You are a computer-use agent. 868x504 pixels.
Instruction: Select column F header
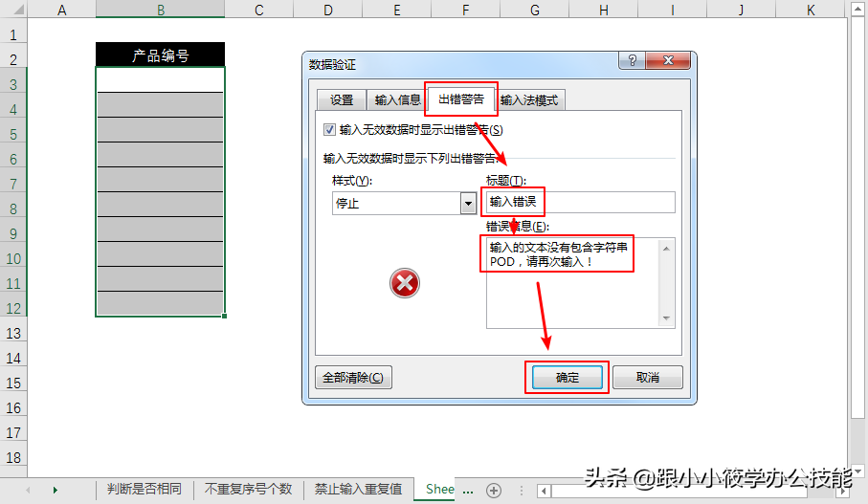(x=465, y=10)
